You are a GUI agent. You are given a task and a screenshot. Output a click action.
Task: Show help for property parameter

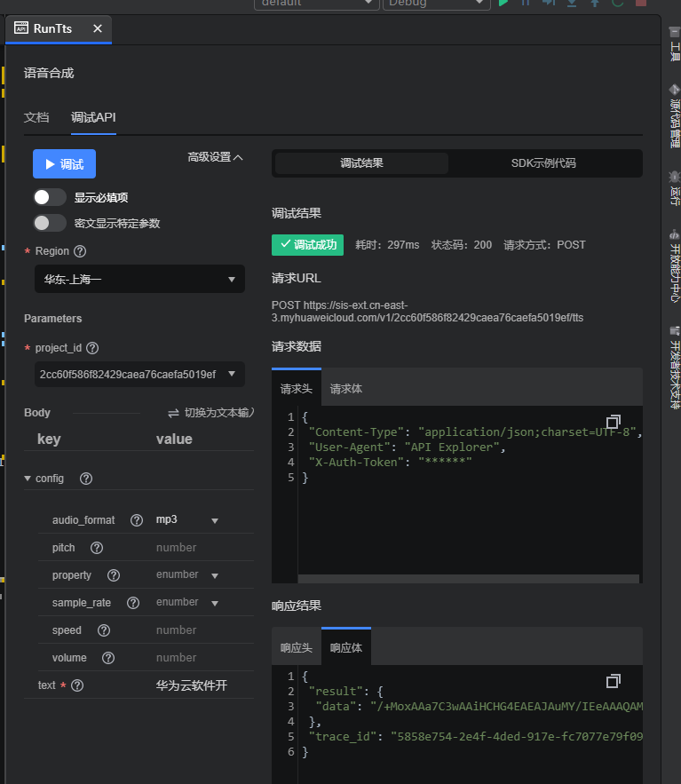click(x=114, y=575)
